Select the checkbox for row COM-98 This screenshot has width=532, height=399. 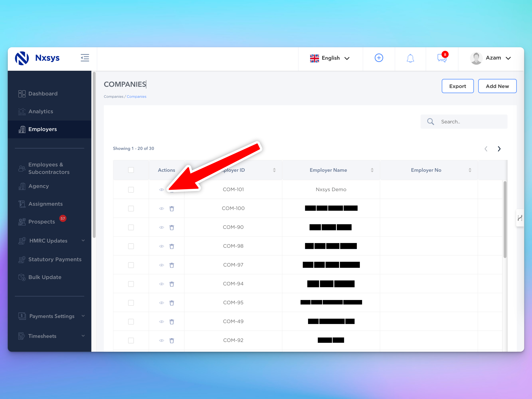pyautogui.click(x=131, y=246)
